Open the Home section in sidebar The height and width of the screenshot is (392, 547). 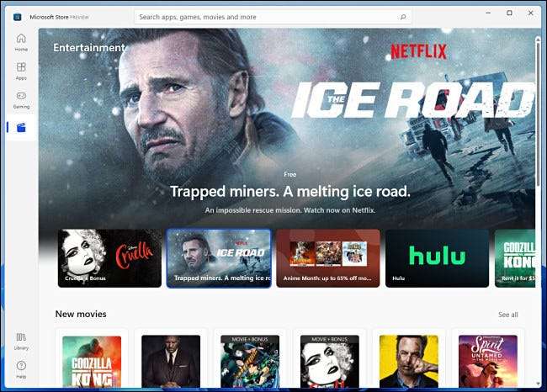pyautogui.click(x=21, y=42)
